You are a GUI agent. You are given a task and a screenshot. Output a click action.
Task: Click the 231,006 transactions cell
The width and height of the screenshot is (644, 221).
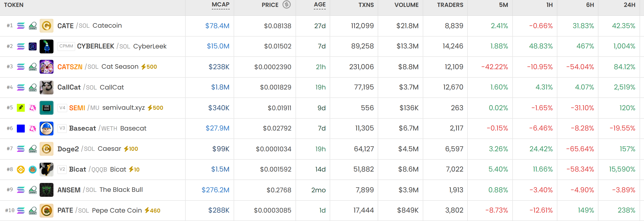pyautogui.click(x=362, y=67)
